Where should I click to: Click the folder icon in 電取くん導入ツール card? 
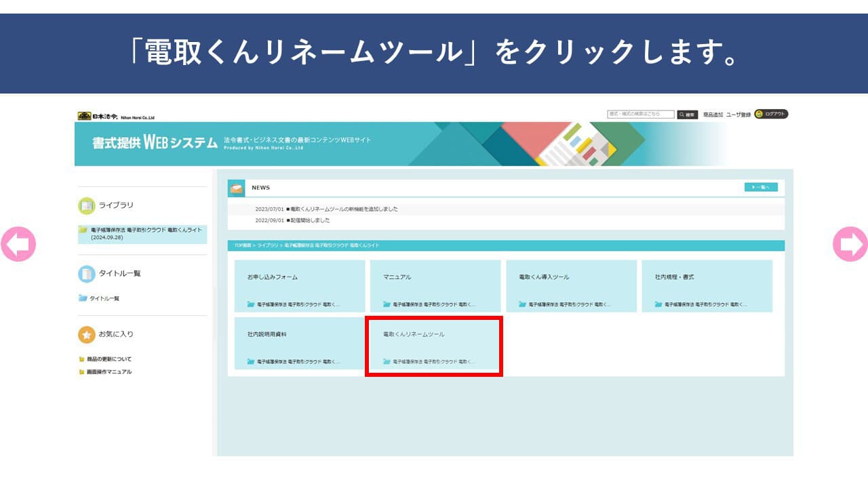point(523,304)
